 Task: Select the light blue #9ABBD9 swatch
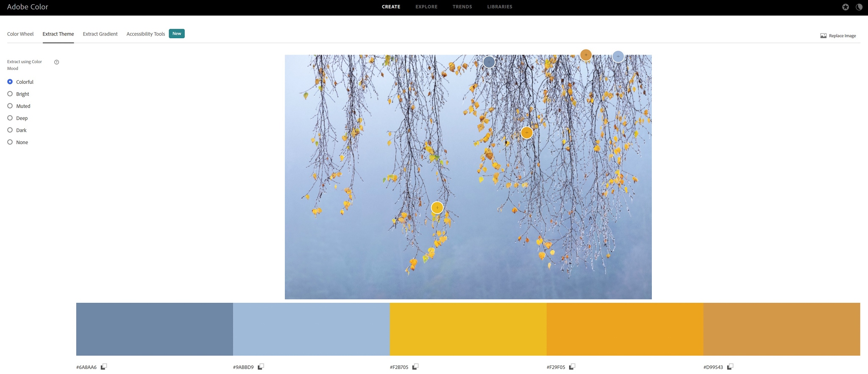312,329
